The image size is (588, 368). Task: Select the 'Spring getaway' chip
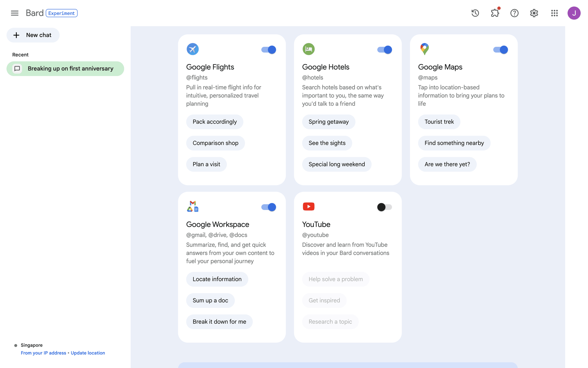point(329,122)
